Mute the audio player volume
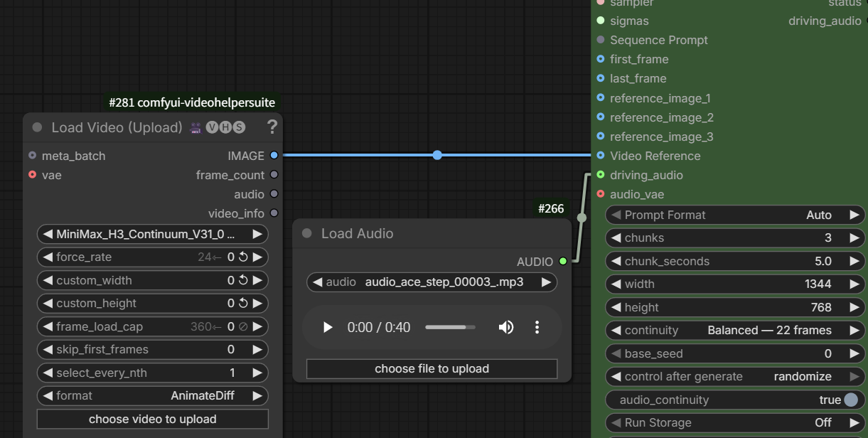 pos(505,327)
